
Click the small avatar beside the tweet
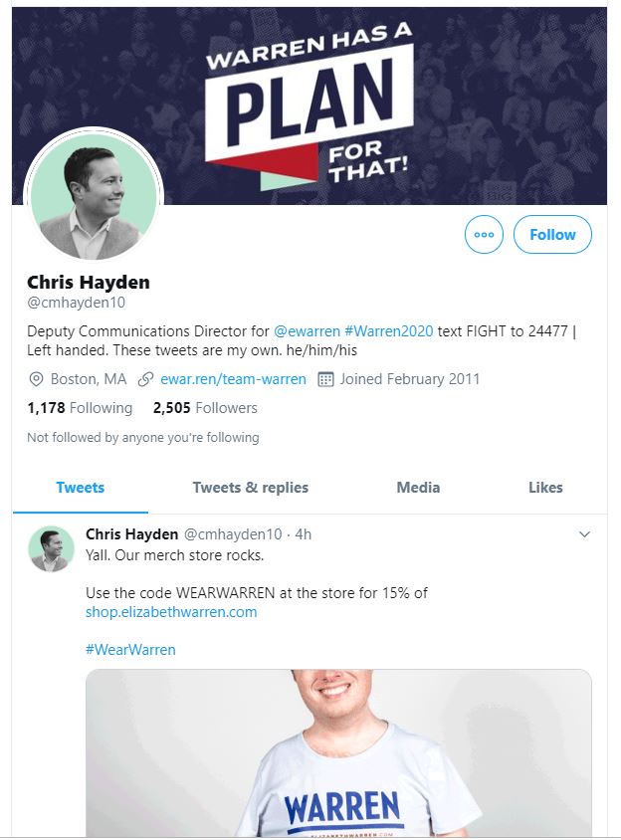pos(51,549)
